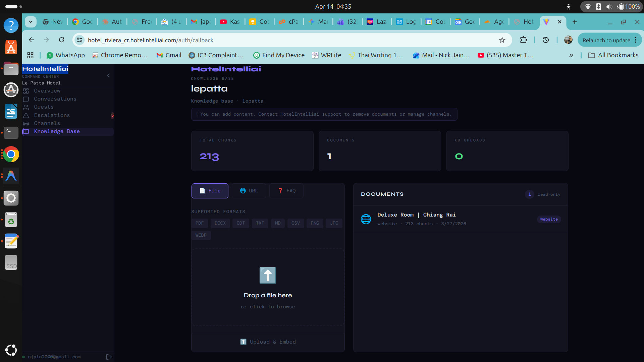
Task: View the Escalations alert triangle icon
Action: [26, 115]
